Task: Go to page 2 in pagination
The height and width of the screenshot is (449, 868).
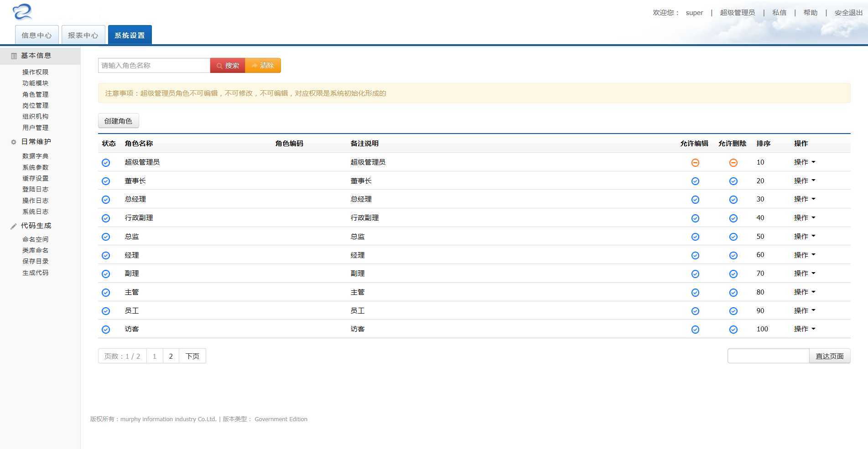Action: click(x=171, y=356)
